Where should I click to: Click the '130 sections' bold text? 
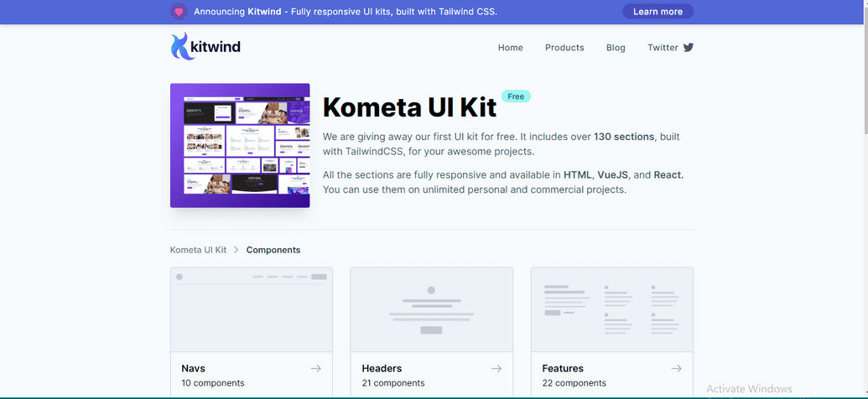624,137
